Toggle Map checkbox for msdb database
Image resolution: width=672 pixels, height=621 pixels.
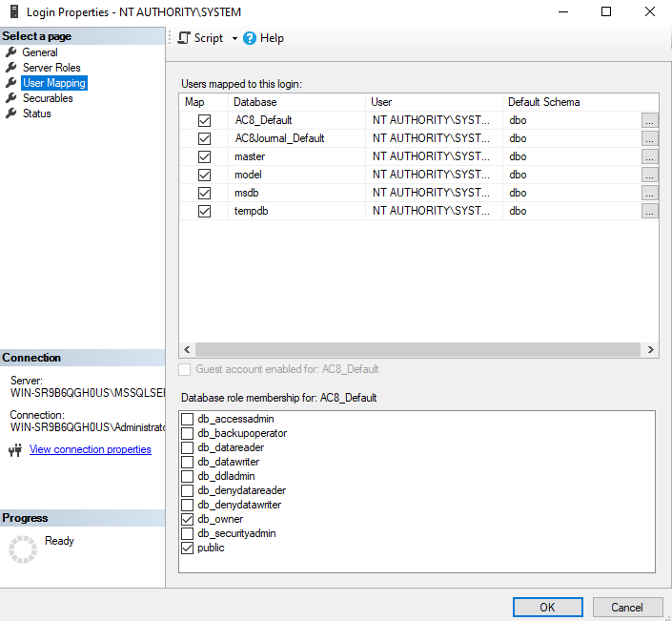[x=204, y=193]
